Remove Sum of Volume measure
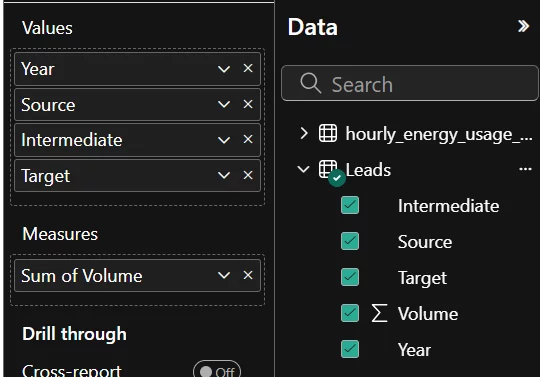The width and height of the screenshot is (540, 377). tap(248, 275)
